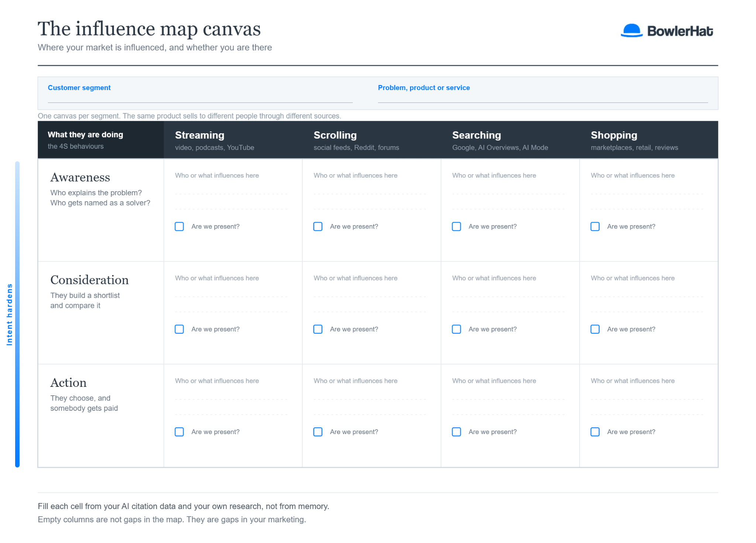The image size is (756, 543).
Task: Click the Consideration row heading
Action: coord(89,280)
